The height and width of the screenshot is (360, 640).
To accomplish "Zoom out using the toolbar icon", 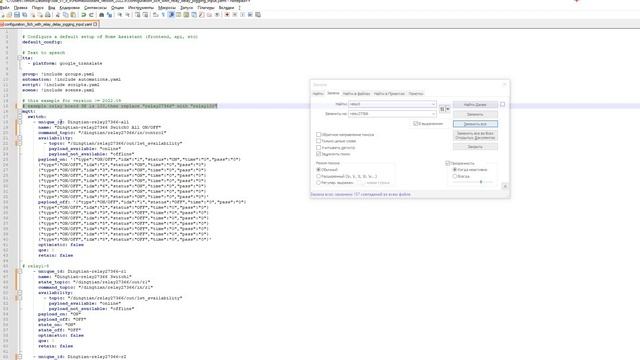I will (x=127, y=15).
